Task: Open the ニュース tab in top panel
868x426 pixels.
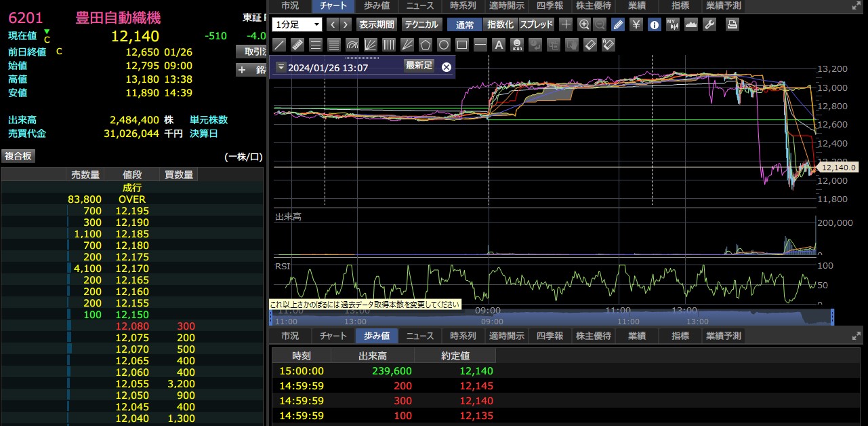Action: click(x=419, y=5)
